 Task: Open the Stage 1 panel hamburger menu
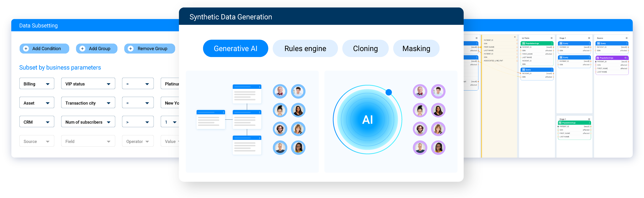(x=589, y=38)
